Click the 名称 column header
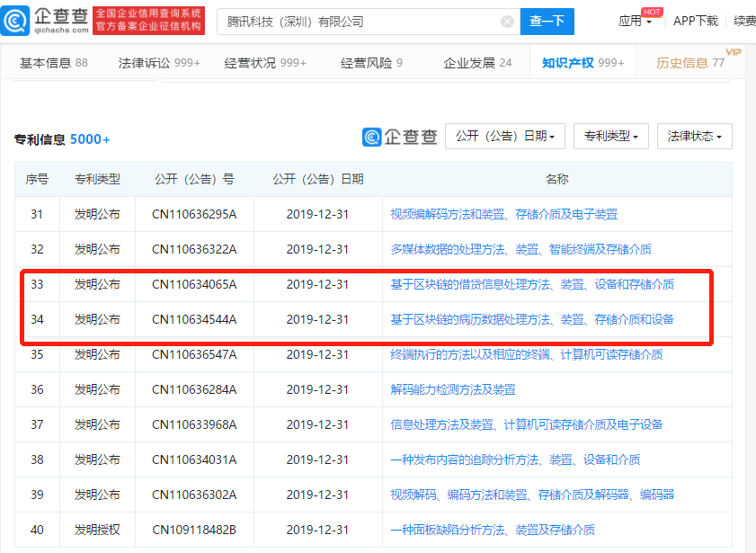The image size is (756, 553). 556,179
